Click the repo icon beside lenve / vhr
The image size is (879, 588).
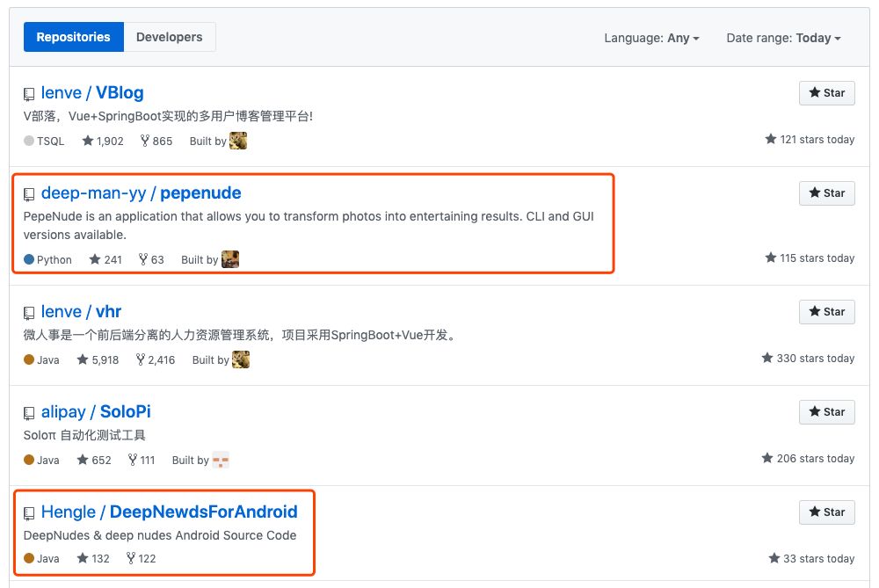click(29, 314)
